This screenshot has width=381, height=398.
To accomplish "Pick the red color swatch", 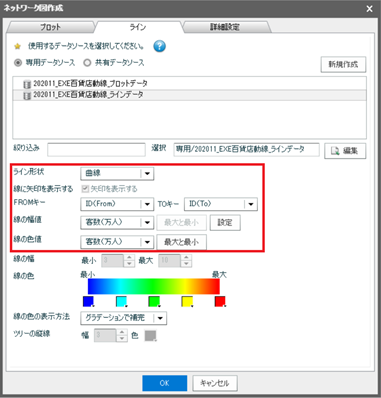I will click(220, 301).
